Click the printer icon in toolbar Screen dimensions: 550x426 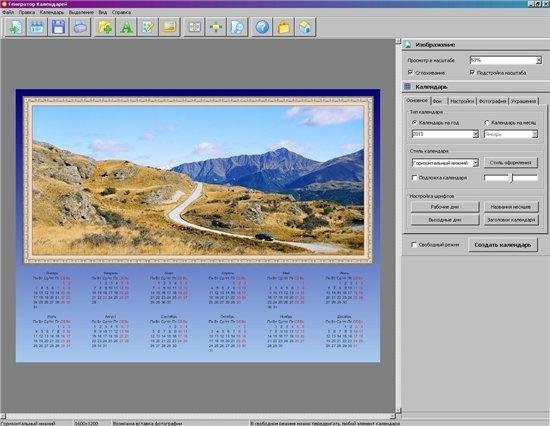(x=80, y=27)
